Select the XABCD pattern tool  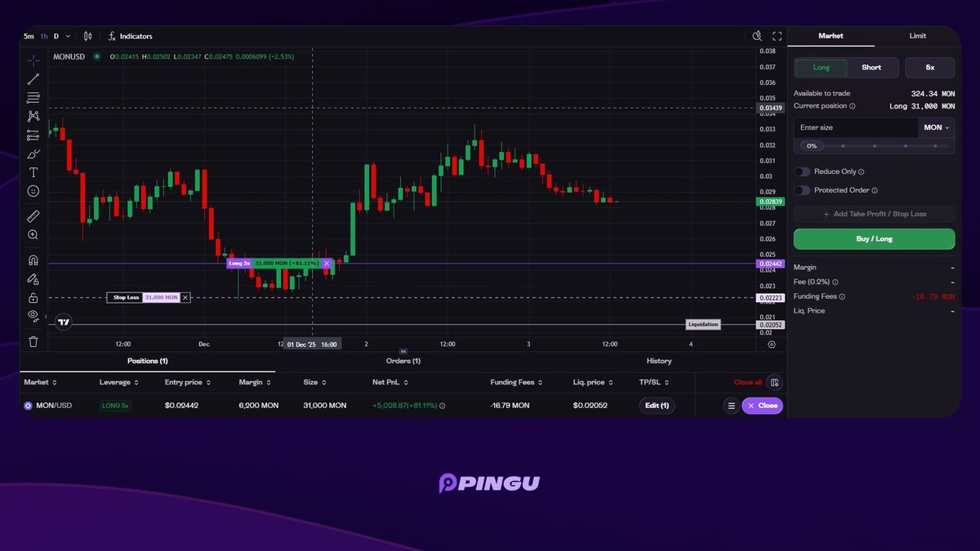pyautogui.click(x=33, y=117)
